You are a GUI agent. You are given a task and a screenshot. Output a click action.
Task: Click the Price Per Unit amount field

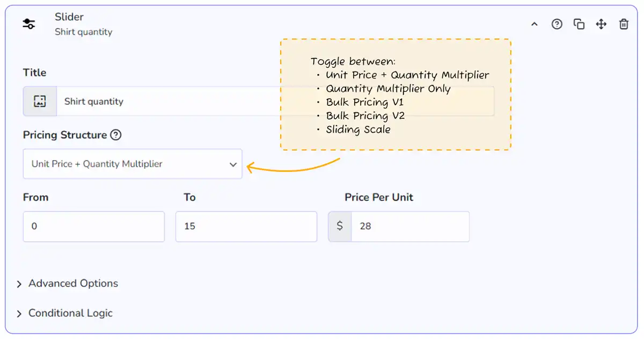[x=410, y=226]
